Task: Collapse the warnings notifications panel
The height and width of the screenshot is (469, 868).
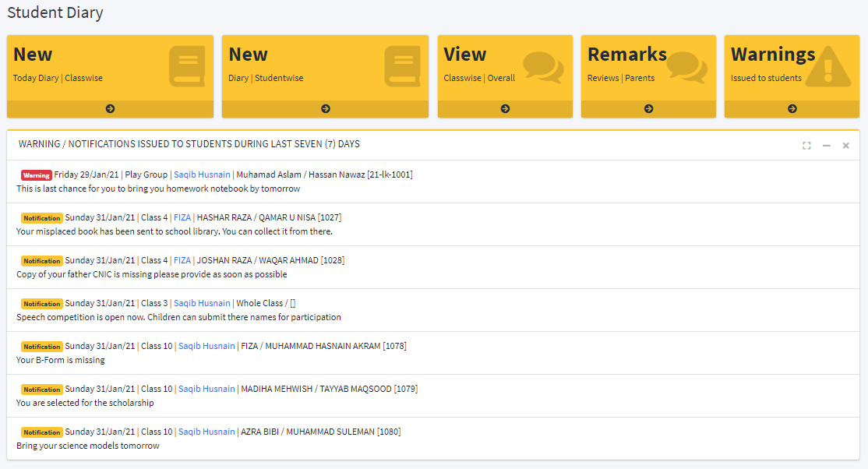Action: [826, 146]
